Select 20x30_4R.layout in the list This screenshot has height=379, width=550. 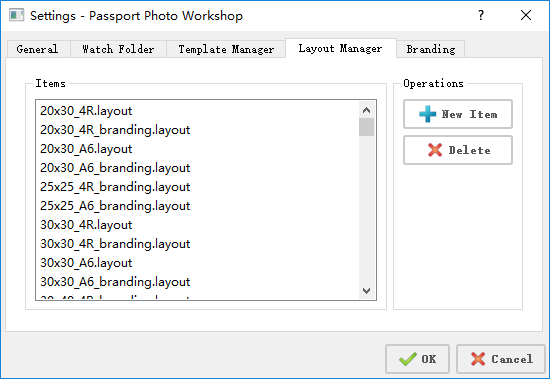(x=86, y=111)
